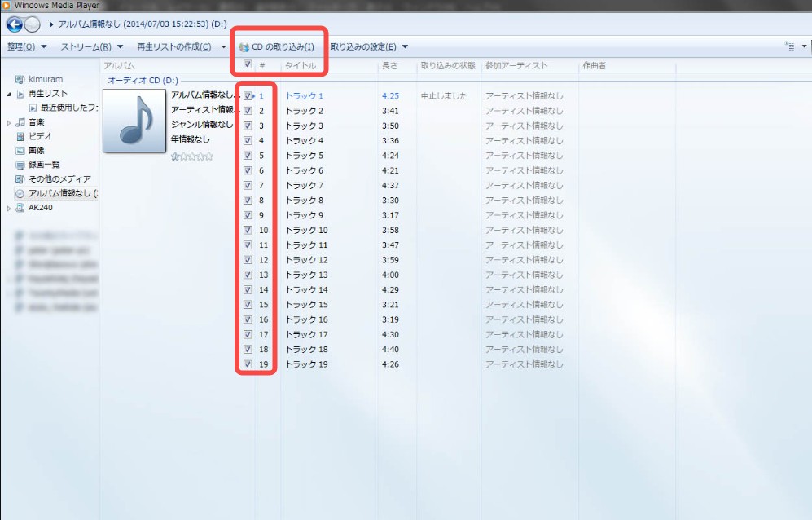812x520 pixels.
Task: Click the 4:37 length of トラック 7
Action: (x=390, y=186)
